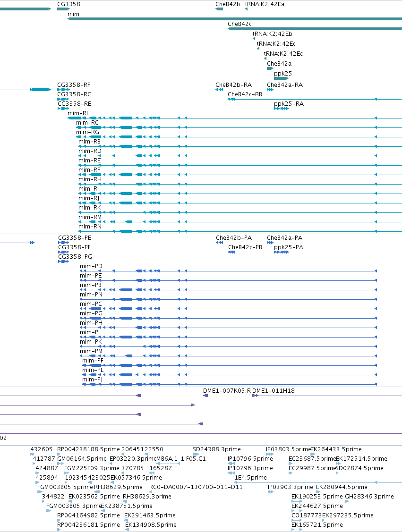
Task: Select the mim-RL transcript label
Action: 78,113
